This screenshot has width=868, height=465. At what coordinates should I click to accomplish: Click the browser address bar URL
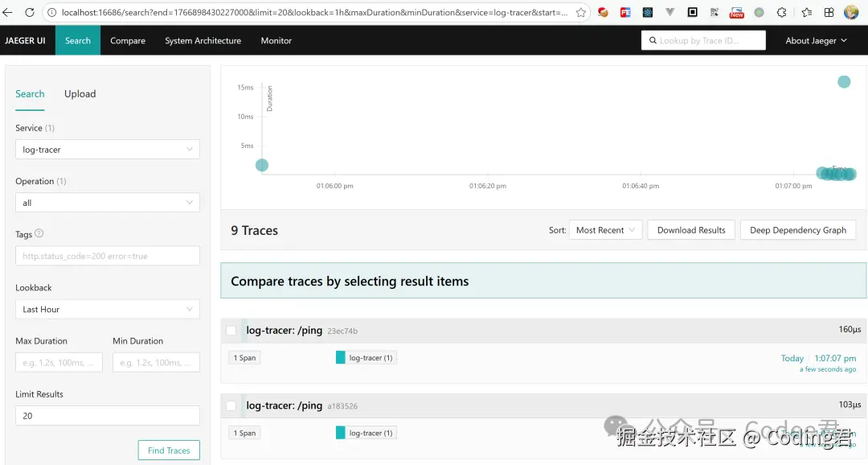point(314,12)
